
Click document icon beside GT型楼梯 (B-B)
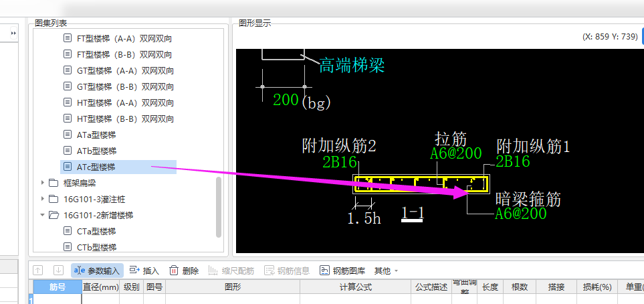(67, 86)
